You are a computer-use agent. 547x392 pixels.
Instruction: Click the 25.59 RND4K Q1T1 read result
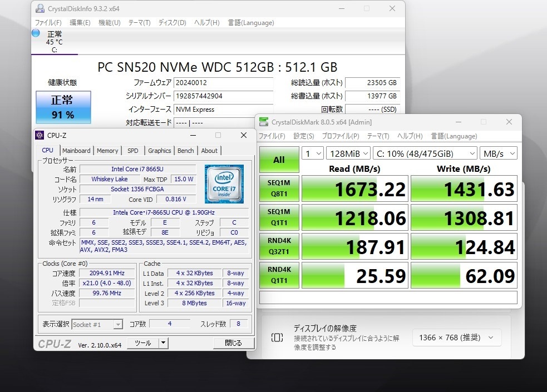355,275
